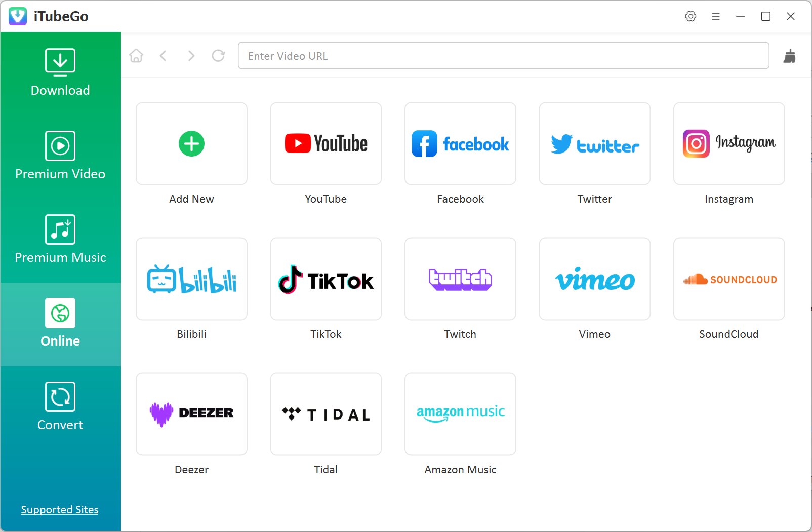Screen dimensions: 812x532
Task: Open the Premium Music section
Action: 60,239
